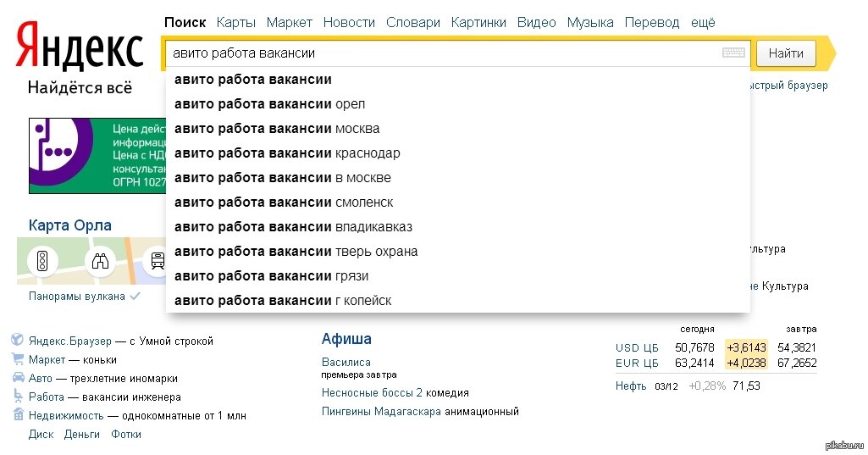Screen dimensions: 868x455
Task: Select suggestion авито работа вакансии г копейск
Action: [x=458, y=301]
